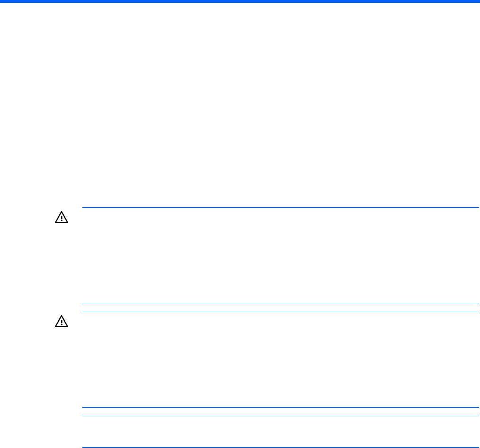This screenshot has height=448, width=480.
Task: Click inside the first warning box body
Action: [x=280, y=255]
